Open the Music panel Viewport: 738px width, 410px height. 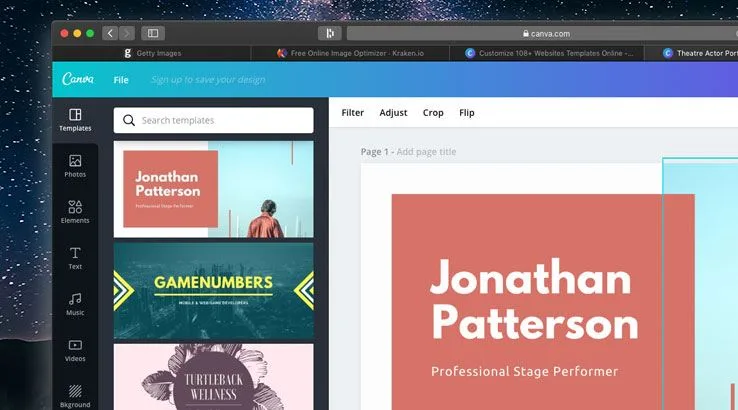[75, 304]
